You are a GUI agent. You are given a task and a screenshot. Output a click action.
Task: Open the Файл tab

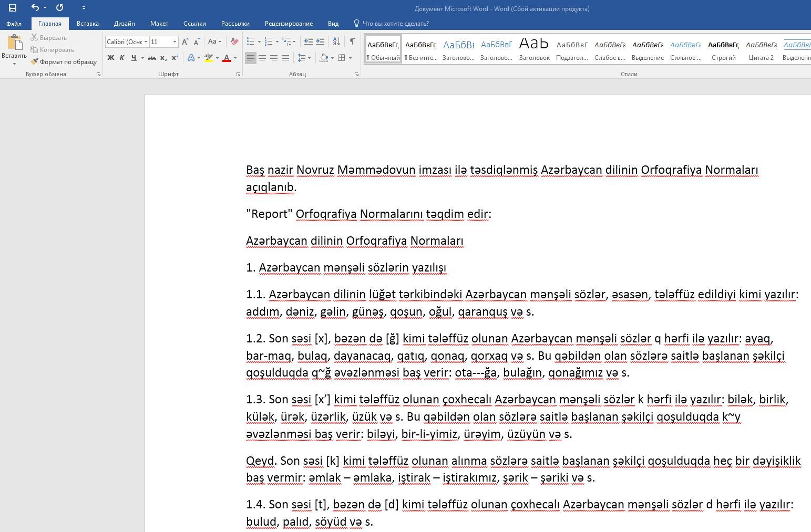(x=14, y=24)
